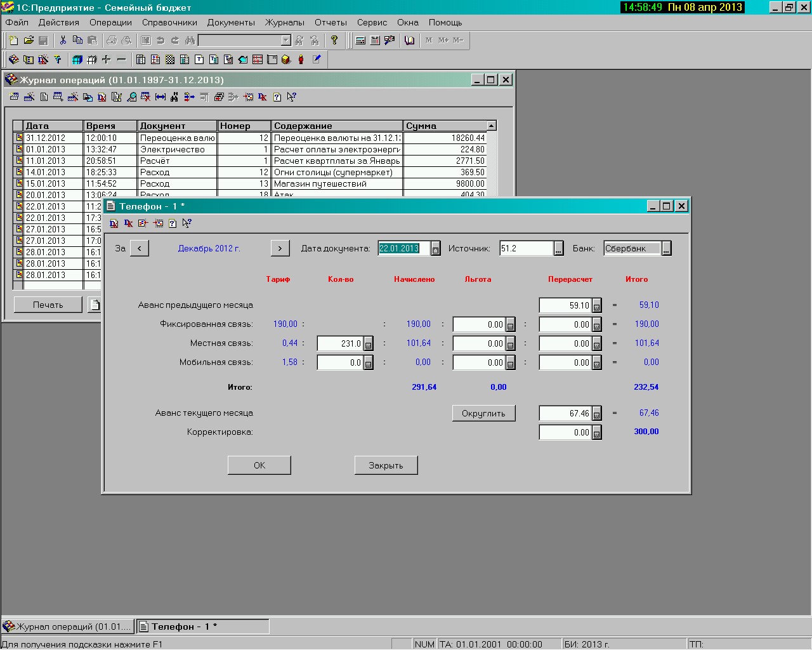
Task: Open calculator button of Мобильная связь Кол-во field
Action: coord(369,363)
